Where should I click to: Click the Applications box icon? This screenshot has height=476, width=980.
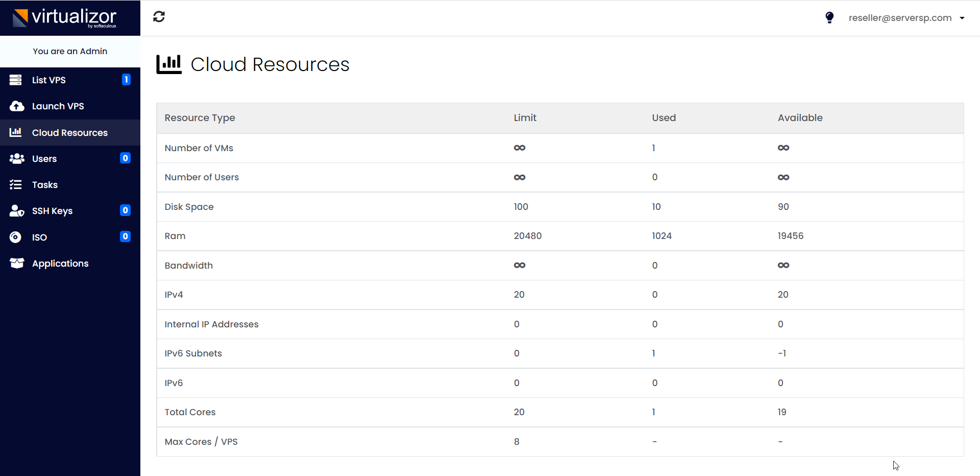coord(17,264)
